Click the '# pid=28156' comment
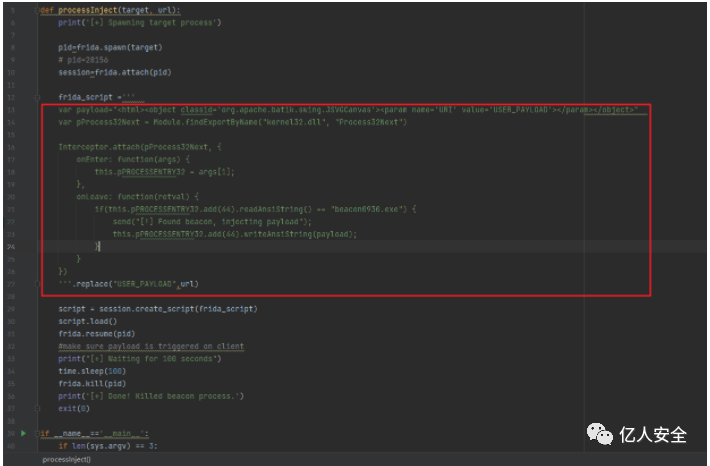 [83, 60]
